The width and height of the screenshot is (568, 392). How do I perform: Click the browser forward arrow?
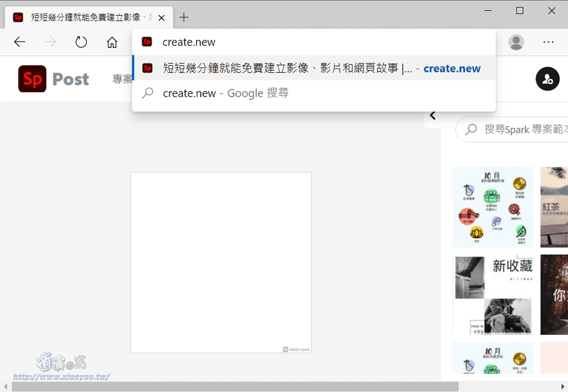coord(50,42)
